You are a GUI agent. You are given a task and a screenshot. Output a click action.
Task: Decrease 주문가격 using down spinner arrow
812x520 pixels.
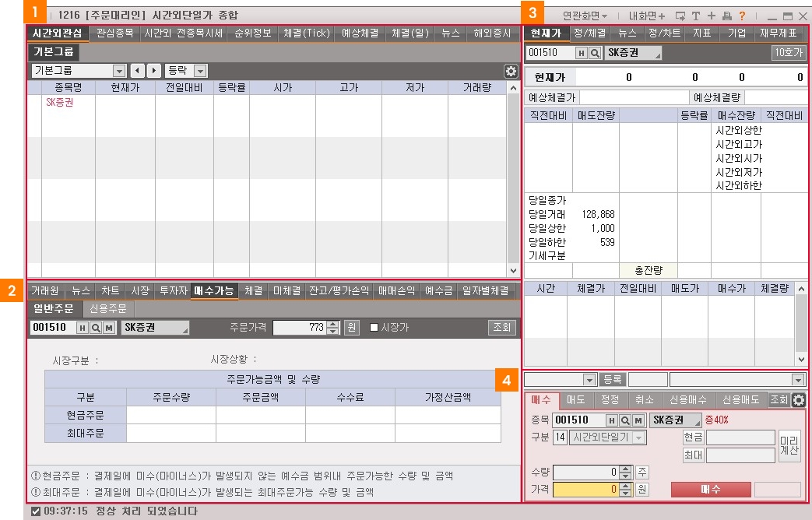point(333,331)
